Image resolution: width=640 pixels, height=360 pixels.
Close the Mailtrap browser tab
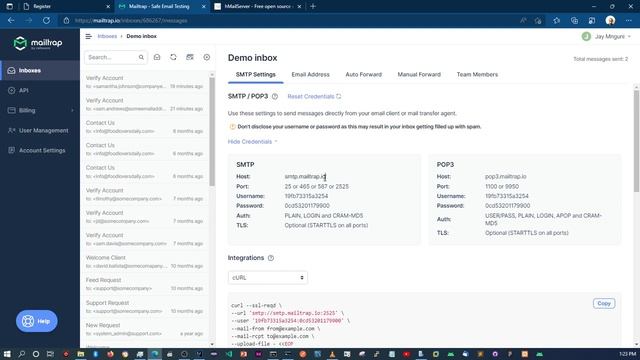[x=204, y=7]
